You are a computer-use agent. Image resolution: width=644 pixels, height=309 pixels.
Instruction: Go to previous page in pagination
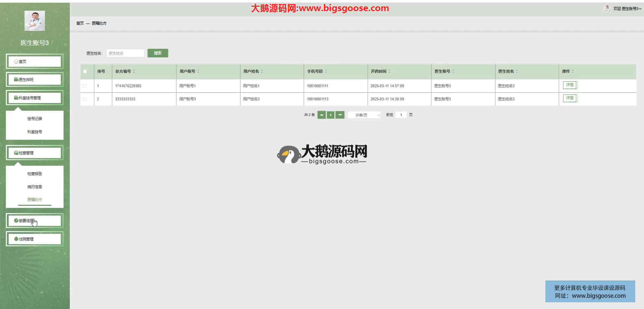[x=321, y=115]
